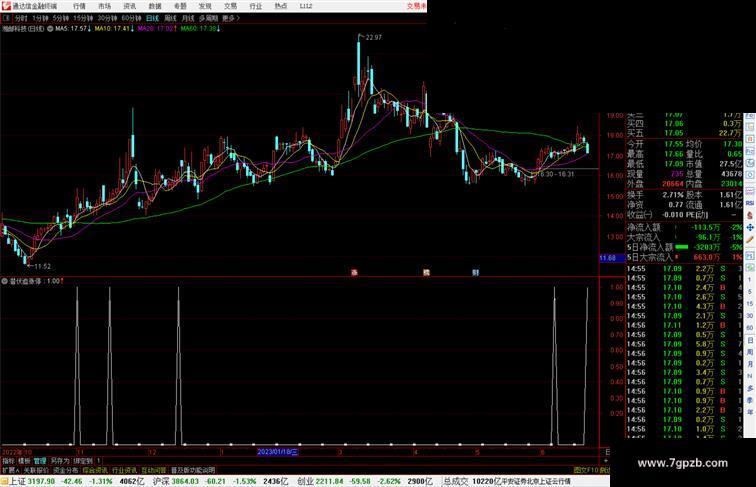This screenshot has height=487, width=756.
Task: Open the 关联报价 tab
Action: tap(36, 470)
